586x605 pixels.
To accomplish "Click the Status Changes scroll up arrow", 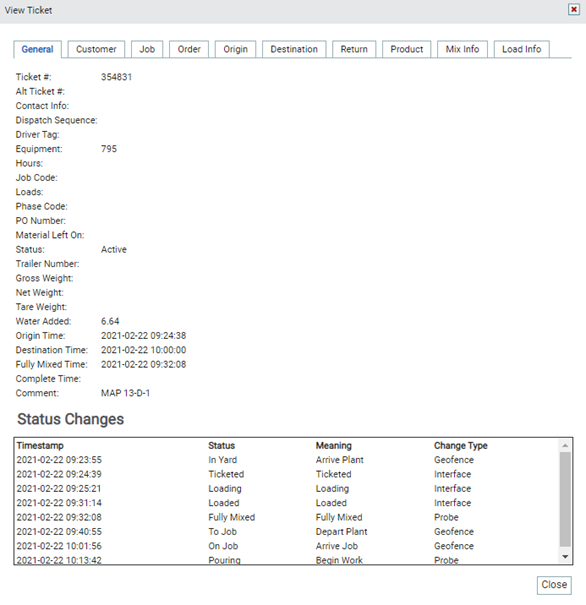I will (565, 446).
